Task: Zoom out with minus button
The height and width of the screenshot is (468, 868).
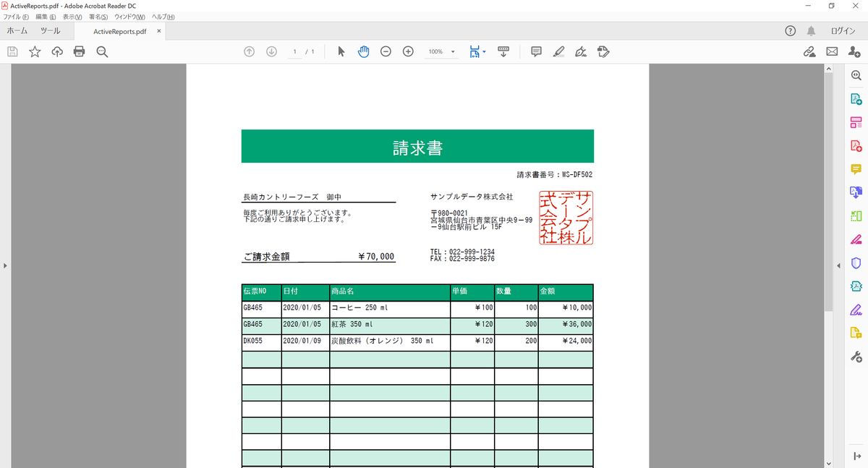Action: pos(386,51)
